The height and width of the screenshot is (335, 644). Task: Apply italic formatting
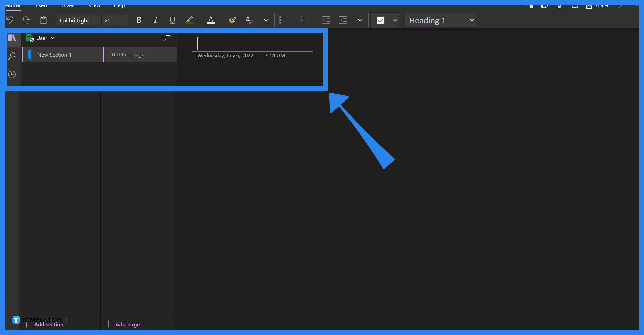(x=155, y=20)
